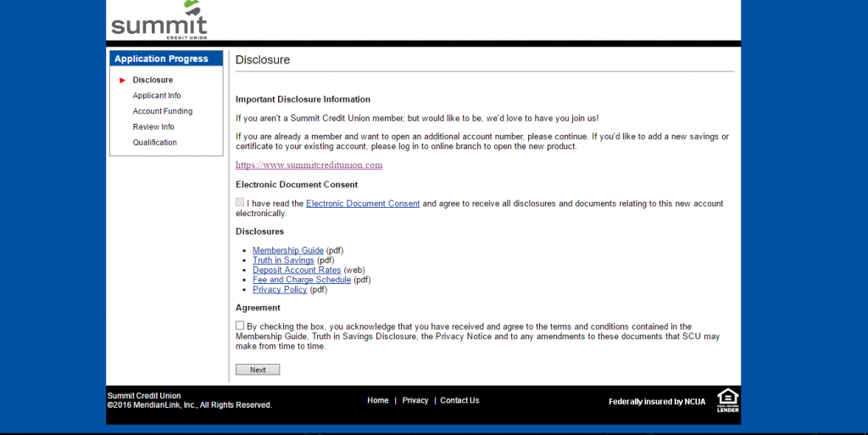This screenshot has width=868, height=435.
Task: Open Privacy in footer
Action: 415,400
